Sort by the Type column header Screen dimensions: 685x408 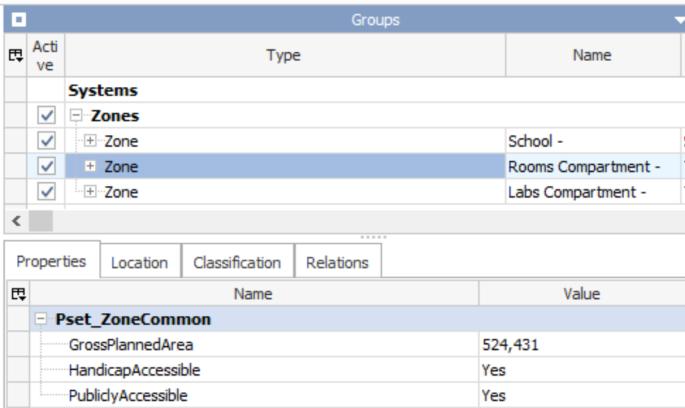click(x=285, y=57)
